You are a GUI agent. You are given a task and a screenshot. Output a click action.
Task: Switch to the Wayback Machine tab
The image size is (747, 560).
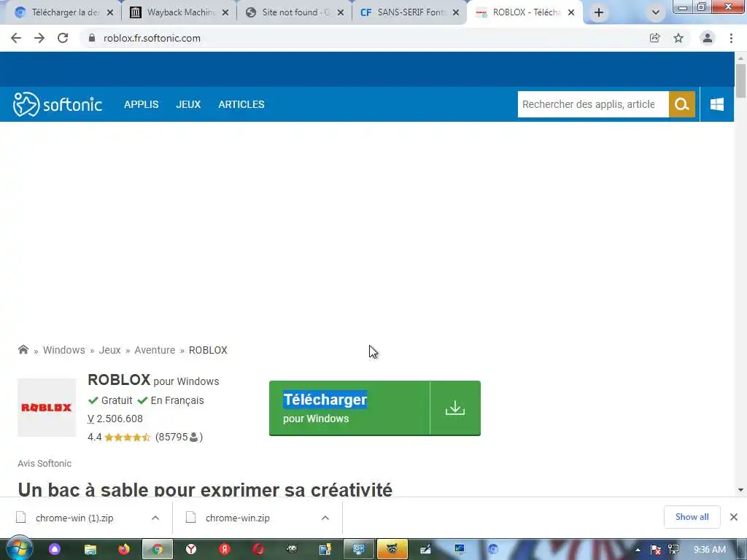pyautogui.click(x=180, y=12)
